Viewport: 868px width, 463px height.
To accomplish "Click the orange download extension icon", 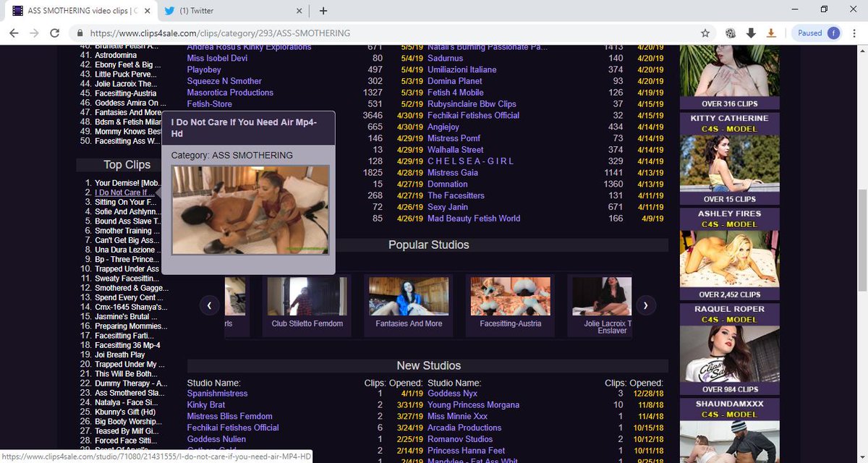I will coord(771,33).
